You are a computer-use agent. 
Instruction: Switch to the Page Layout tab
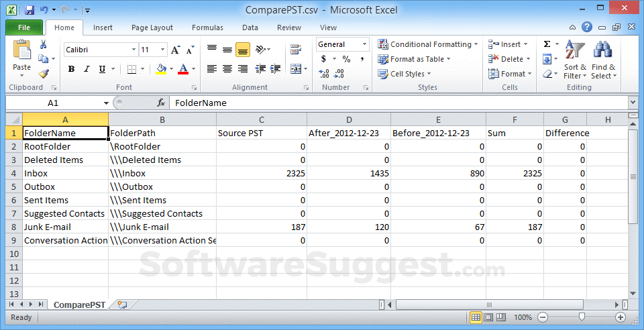[152, 27]
